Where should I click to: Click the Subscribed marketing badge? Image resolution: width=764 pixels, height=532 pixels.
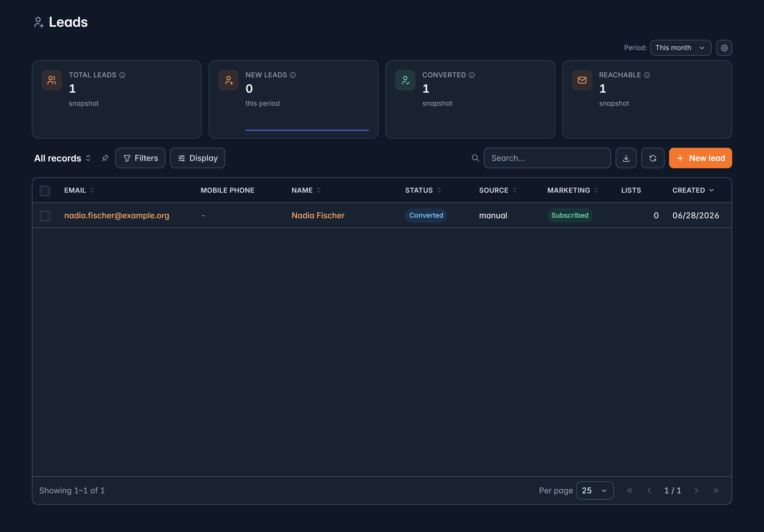coord(570,215)
